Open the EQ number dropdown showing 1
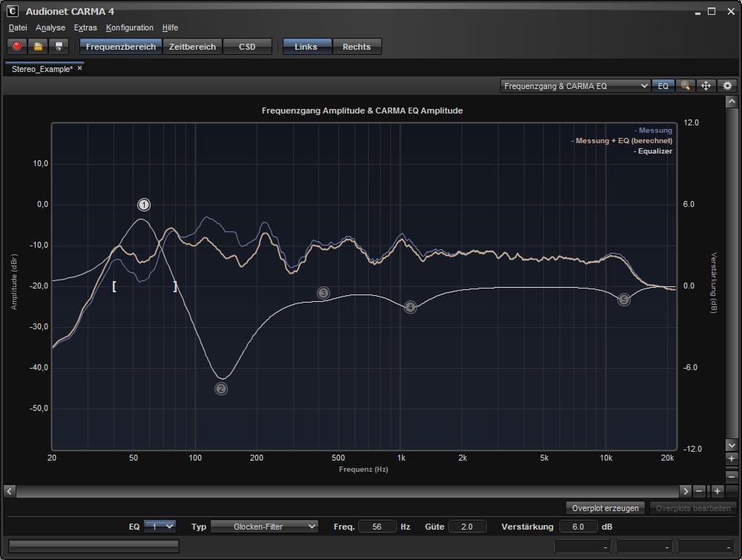This screenshot has height=560, width=742. (x=160, y=527)
